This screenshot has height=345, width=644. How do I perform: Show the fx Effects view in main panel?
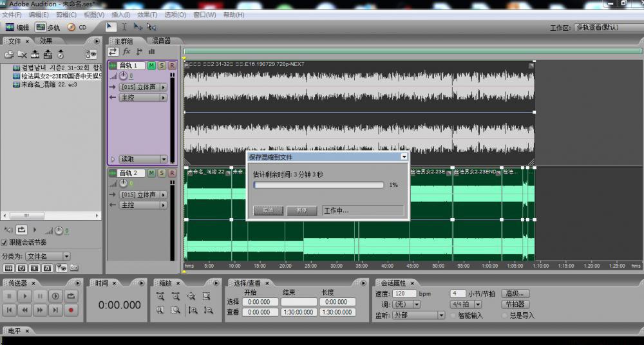pos(126,51)
